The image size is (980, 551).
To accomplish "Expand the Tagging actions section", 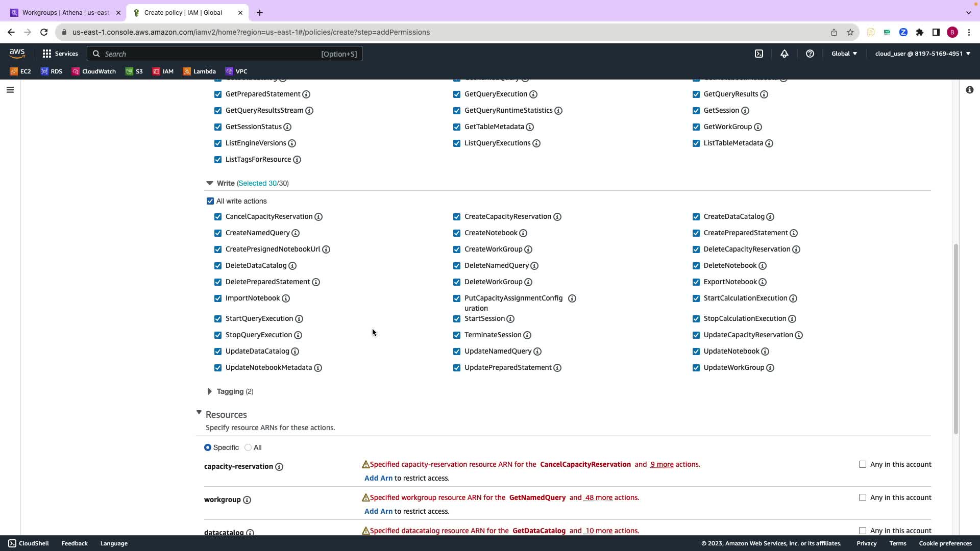I will [x=210, y=391].
